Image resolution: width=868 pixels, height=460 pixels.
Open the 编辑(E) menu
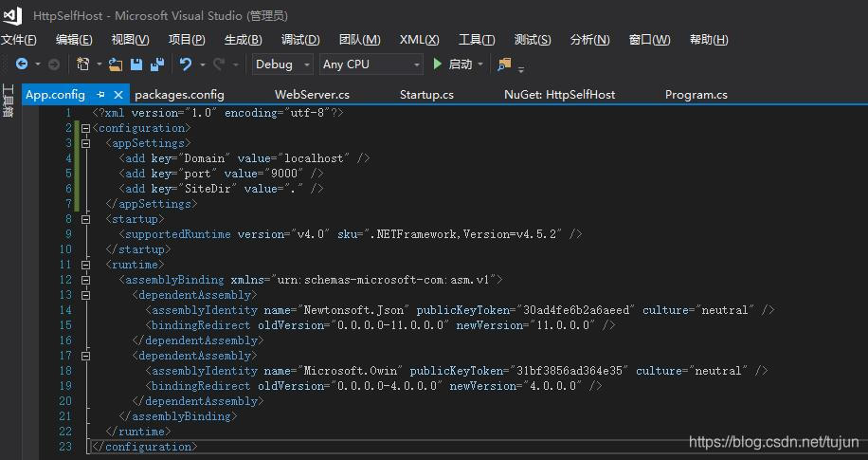tap(74, 40)
